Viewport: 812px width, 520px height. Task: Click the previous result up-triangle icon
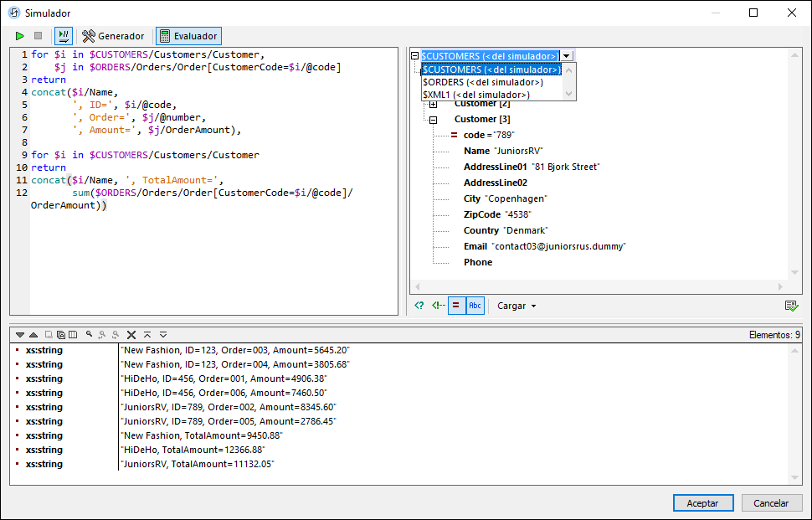pyautogui.click(x=33, y=334)
